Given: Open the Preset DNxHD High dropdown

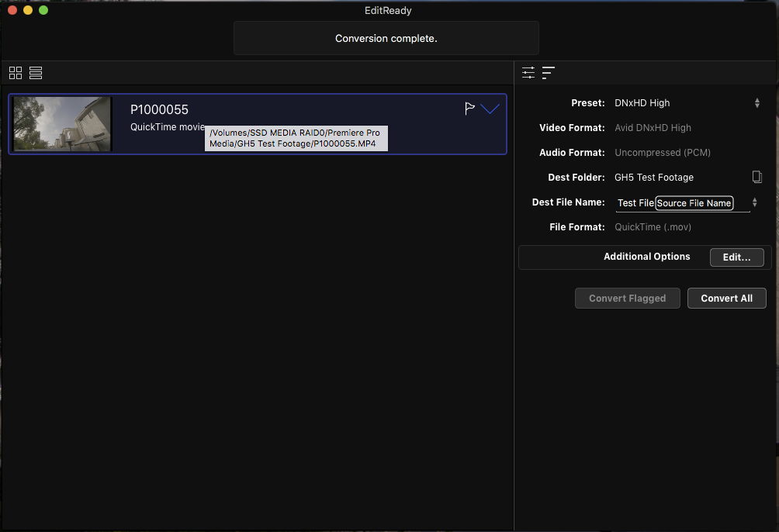Looking at the screenshot, I should pos(756,103).
